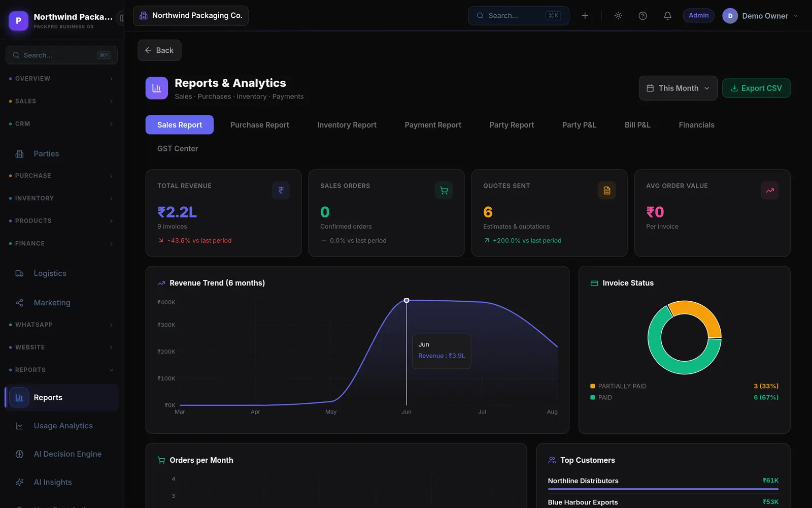Screen dimensions: 812x508
Task: Expand the OVERVIEW sidebar section
Action: click(62, 79)
